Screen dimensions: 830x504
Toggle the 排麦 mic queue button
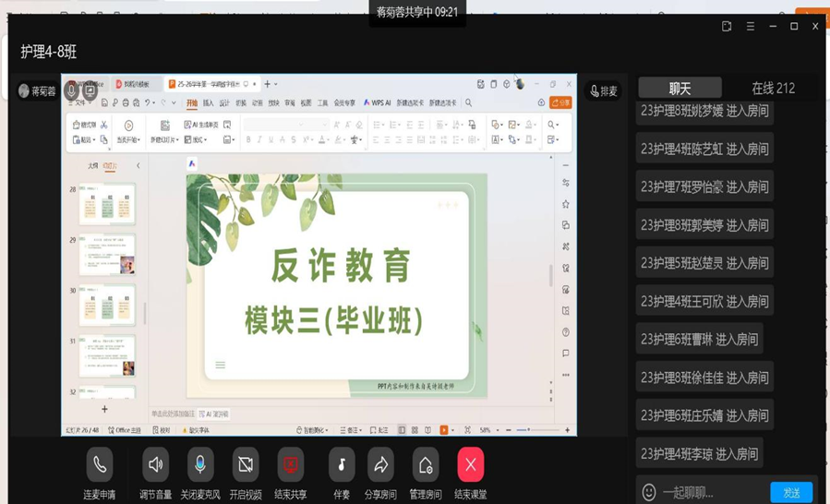click(x=604, y=91)
